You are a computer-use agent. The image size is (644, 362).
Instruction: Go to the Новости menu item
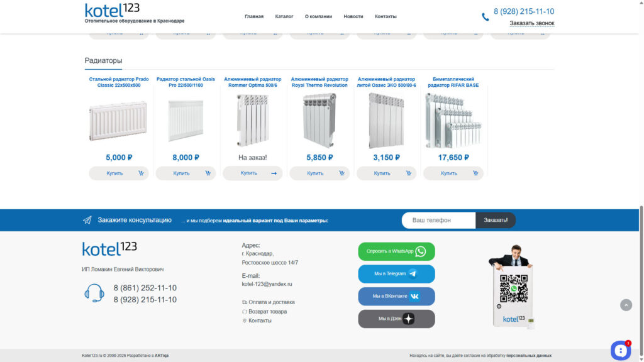[x=353, y=16]
